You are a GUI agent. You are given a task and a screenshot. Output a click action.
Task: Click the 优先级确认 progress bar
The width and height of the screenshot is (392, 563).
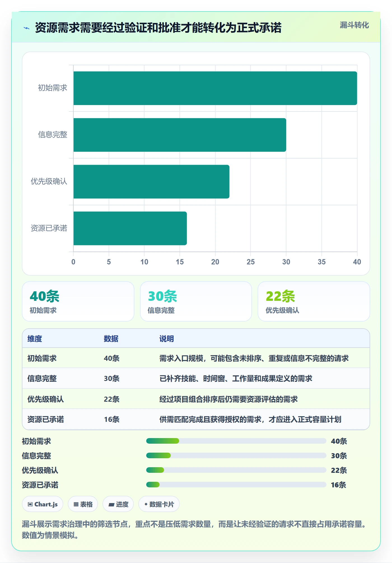pos(236,470)
